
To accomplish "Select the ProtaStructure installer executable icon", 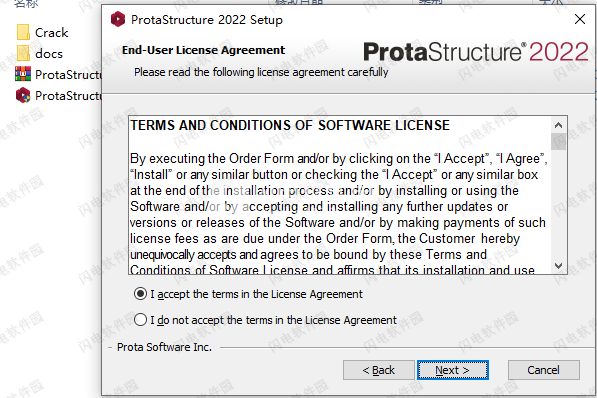I will [23, 95].
